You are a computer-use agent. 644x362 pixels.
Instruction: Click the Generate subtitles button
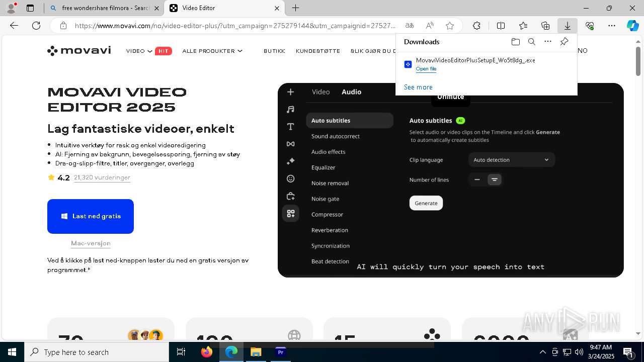(x=426, y=203)
